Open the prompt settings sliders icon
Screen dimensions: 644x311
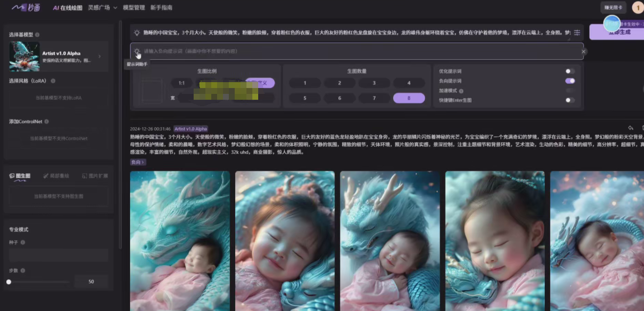(576, 33)
